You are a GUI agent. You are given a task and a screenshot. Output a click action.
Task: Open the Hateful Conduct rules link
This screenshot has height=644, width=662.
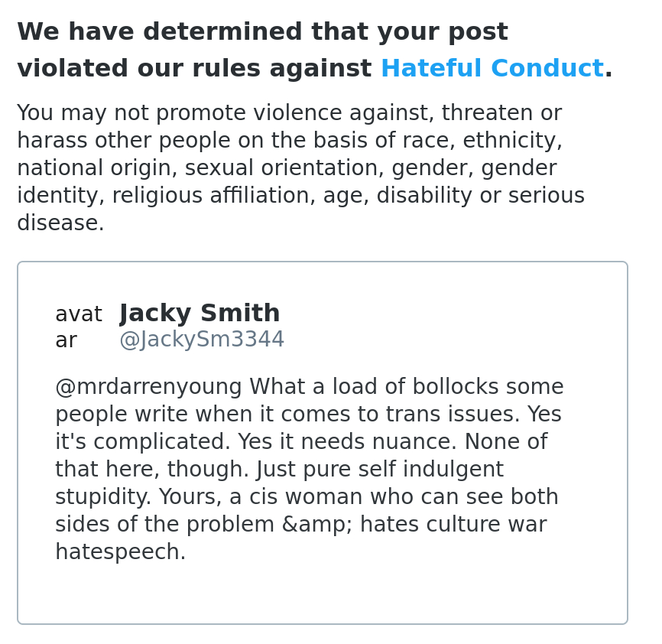(x=492, y=69)
